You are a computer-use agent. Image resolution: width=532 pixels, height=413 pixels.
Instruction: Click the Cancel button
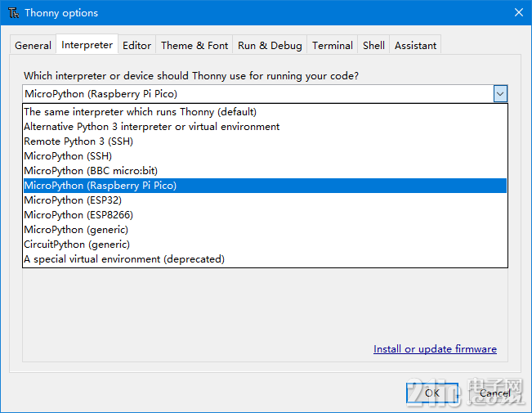pos(495,393)
